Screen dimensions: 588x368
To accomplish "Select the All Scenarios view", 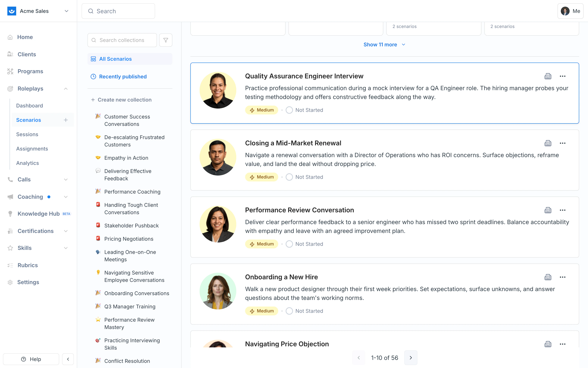I will (130, 59).
